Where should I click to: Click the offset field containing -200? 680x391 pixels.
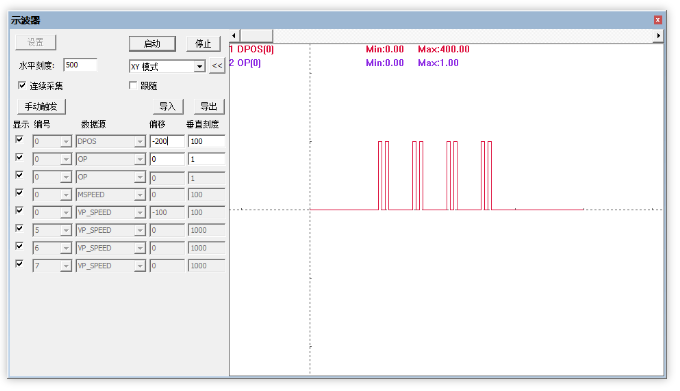[x=167, y=141]
